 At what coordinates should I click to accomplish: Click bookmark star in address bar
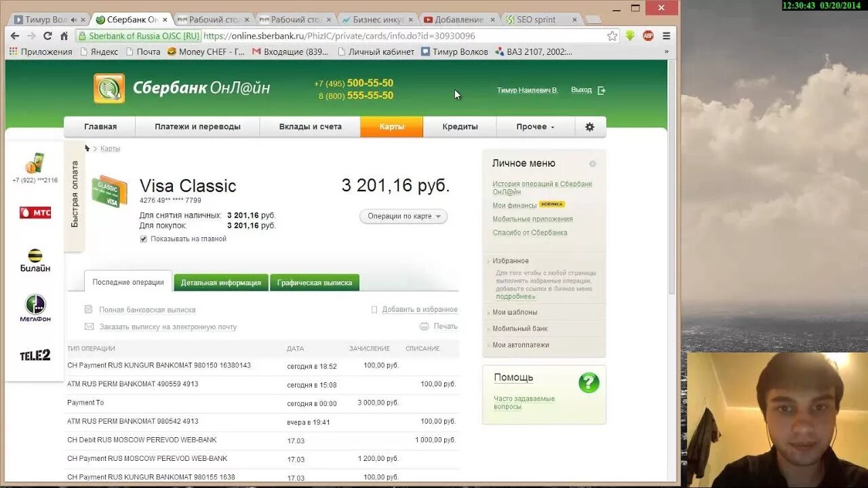(x=612, y=36)
